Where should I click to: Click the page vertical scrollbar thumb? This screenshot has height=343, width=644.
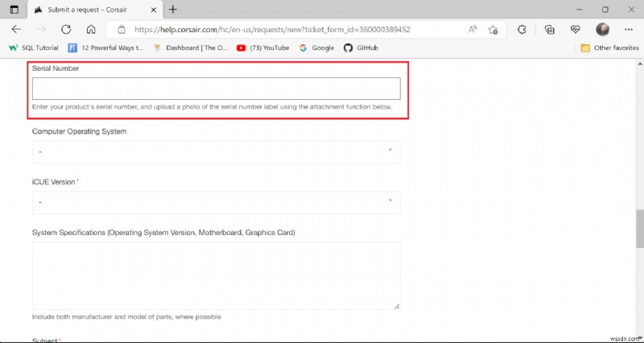click(640, 229)
